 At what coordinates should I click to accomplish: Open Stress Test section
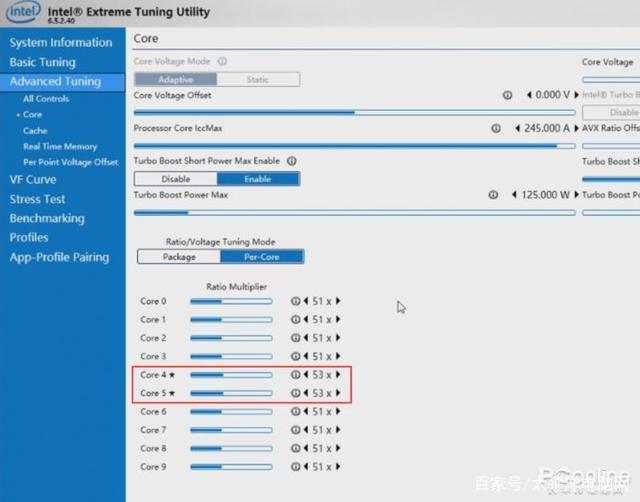tap(37, 199)
